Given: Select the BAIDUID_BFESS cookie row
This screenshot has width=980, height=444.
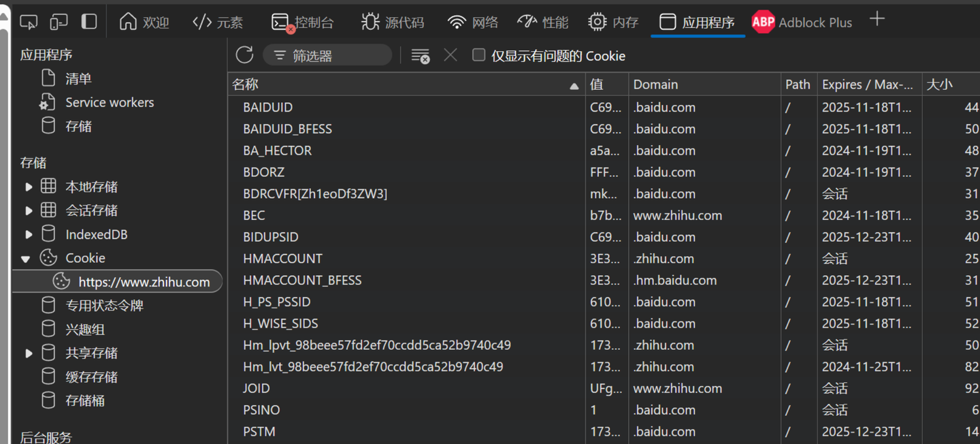Looking at the screenshot, I should coord(604,129).
